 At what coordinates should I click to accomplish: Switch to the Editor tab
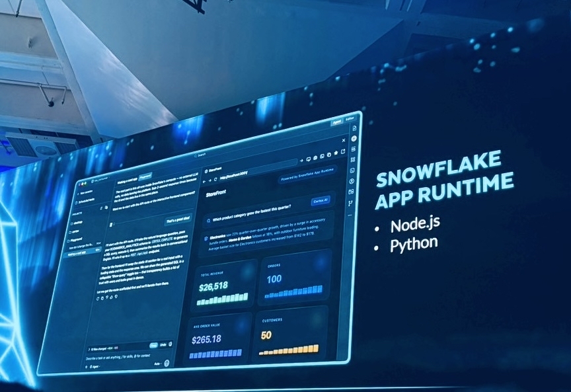350,119
